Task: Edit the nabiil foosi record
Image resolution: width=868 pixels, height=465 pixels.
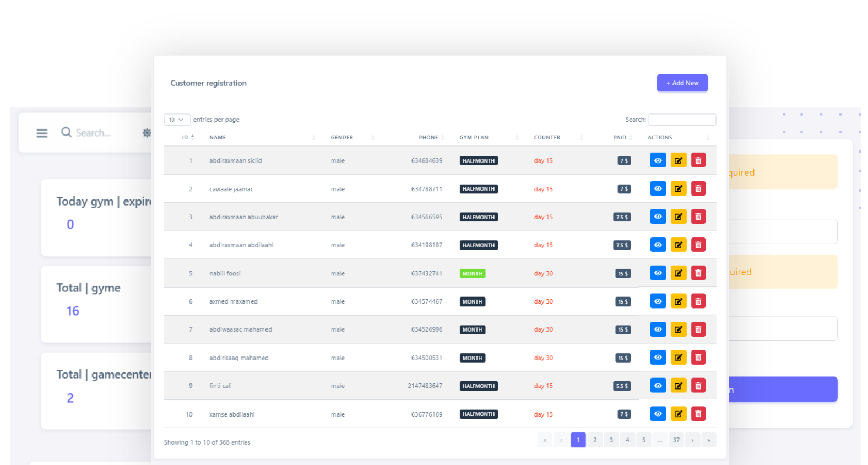Action: point(679,273)
